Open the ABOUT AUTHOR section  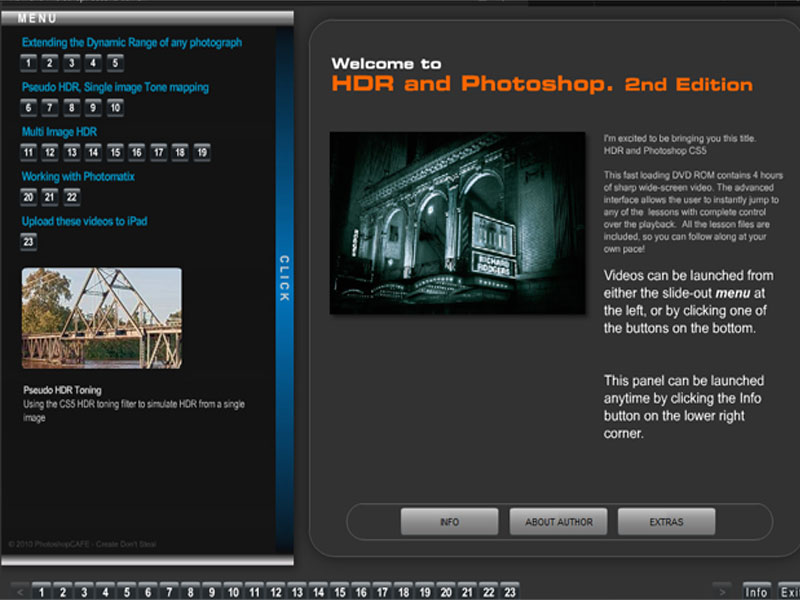tap(559, 522)
